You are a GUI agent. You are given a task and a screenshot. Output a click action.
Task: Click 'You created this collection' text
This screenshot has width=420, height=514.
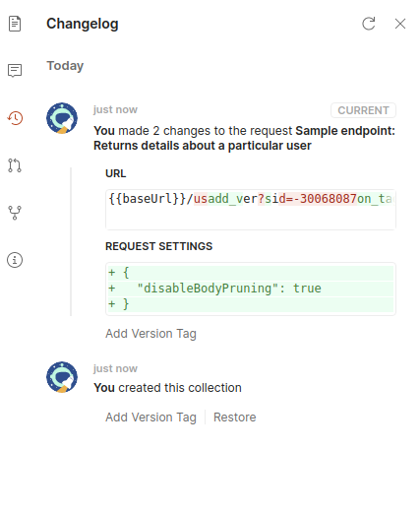click(167, 388)
